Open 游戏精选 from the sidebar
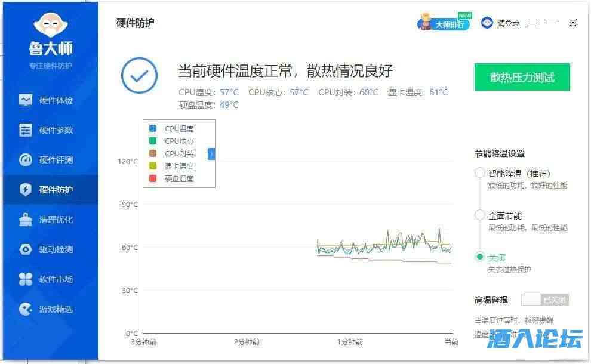This screenshot has height=364, width=591. point(51,309)
